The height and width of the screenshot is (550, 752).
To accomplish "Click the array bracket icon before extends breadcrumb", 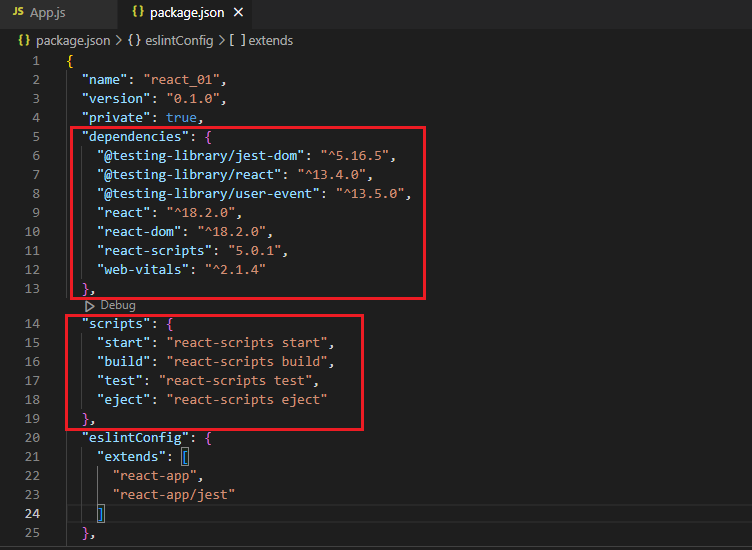I will (237, 40).
